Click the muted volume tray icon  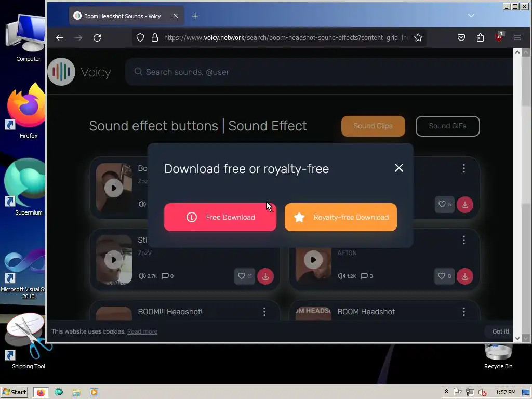pyautogui.click(x=482, y=393)
